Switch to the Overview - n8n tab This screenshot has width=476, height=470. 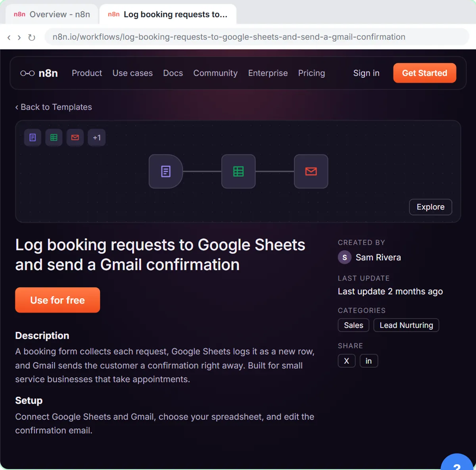click(52, 14)
